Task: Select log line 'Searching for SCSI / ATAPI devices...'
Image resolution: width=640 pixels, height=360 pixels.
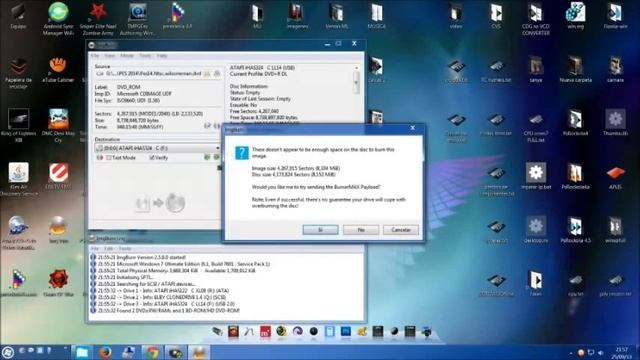Action: pyautogui.click(x=147, y=284)
